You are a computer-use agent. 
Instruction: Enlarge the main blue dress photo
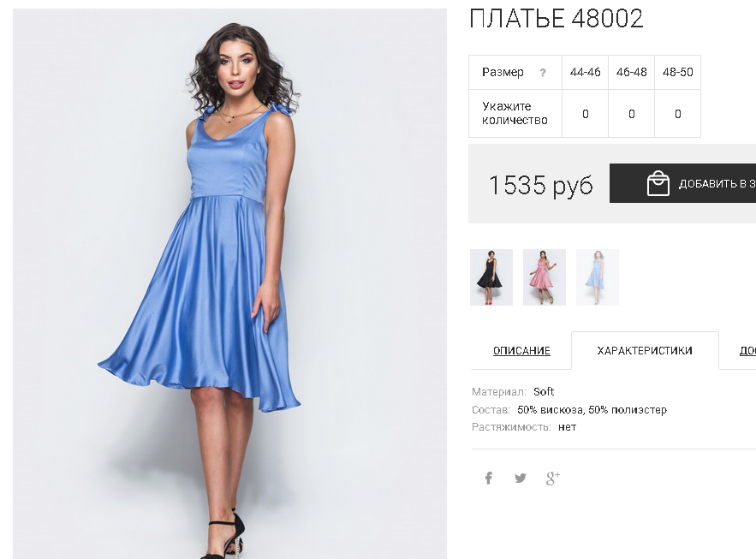pyautogui.click(x=229, y=284)
